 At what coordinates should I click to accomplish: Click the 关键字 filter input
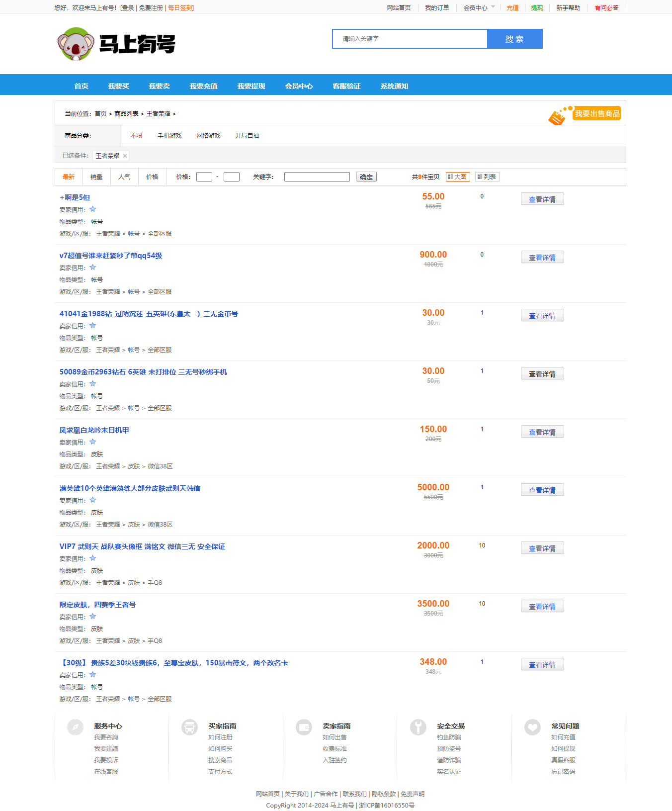317,177
